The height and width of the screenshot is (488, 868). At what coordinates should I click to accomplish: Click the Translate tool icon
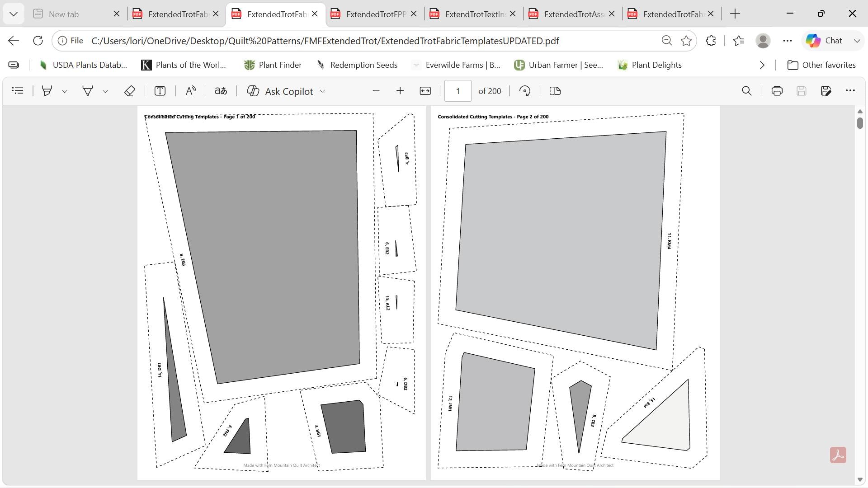[221, 91]
